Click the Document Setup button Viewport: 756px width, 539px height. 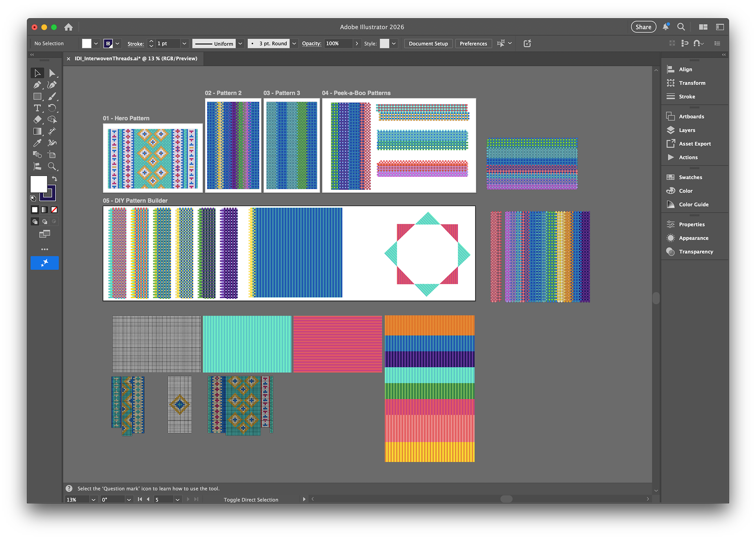coord(428,43)
